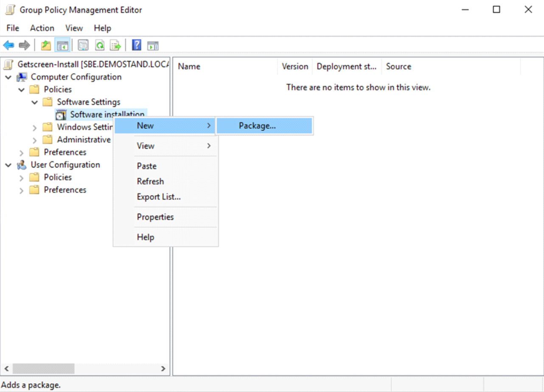Viewport: 544px width, 392px height.
Task: Collapse the Computer Configuration tree node
Action: [8, 77]
